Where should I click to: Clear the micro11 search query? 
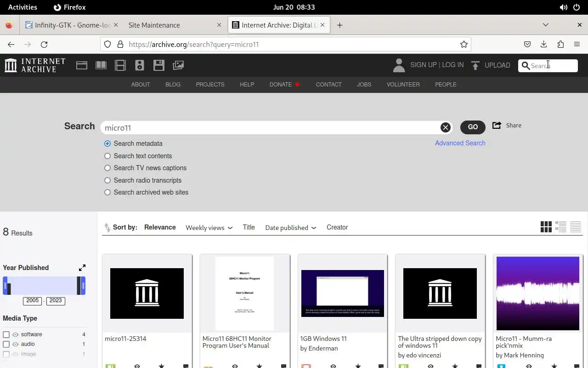(x=445, y=127)
